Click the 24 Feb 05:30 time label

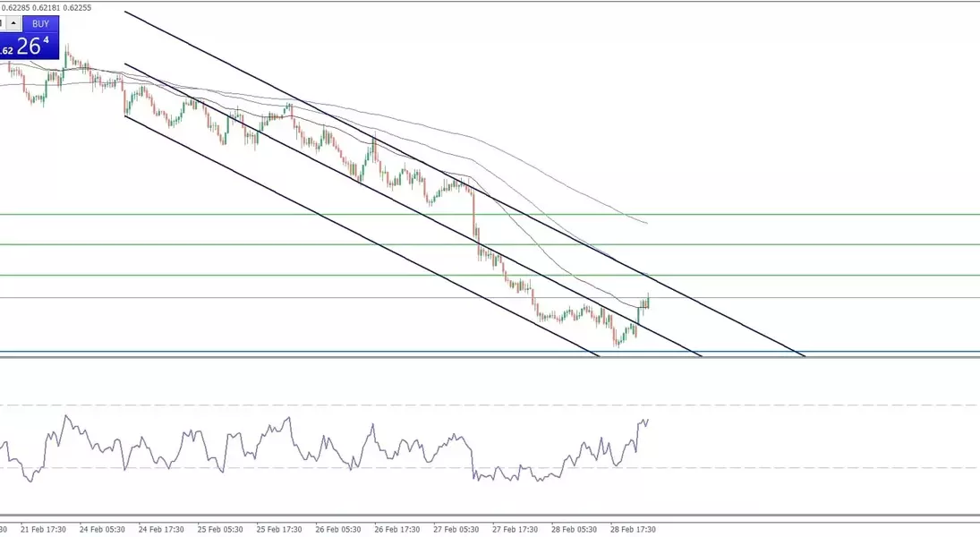(x=102, y=529)
